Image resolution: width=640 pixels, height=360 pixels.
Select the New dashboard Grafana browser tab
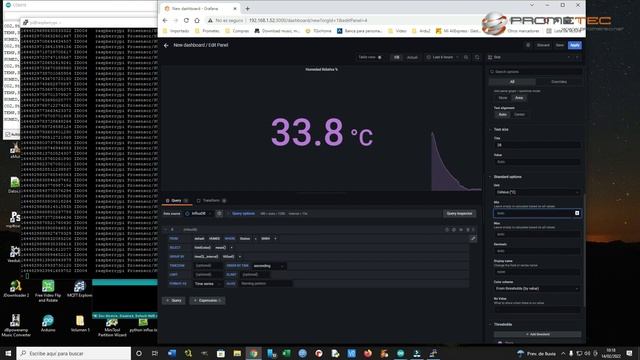(x=200, y=9)
